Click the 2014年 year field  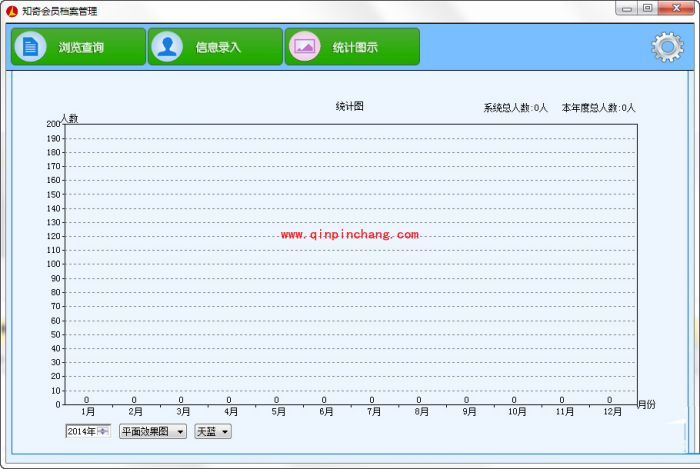point(88,431)
